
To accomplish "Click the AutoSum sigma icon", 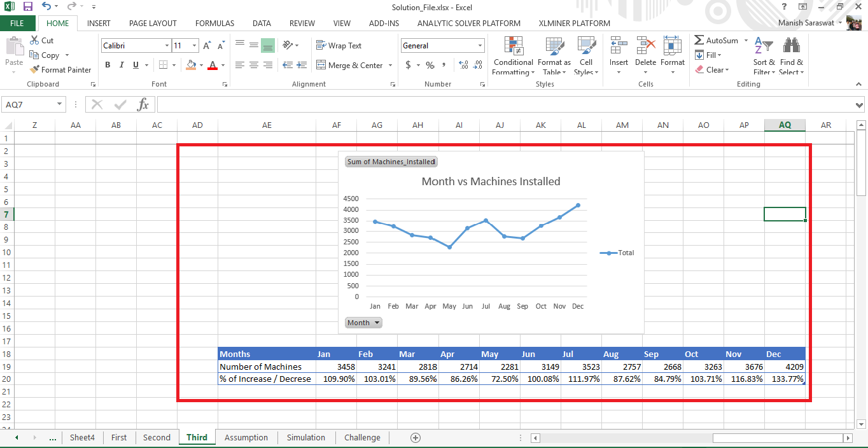I will click(699, 40).
